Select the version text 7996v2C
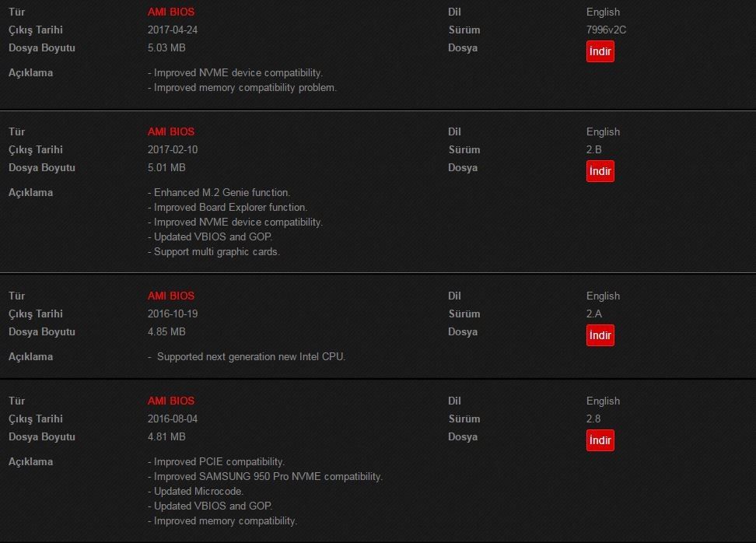 pyautogui.click(x=606, y=30)
